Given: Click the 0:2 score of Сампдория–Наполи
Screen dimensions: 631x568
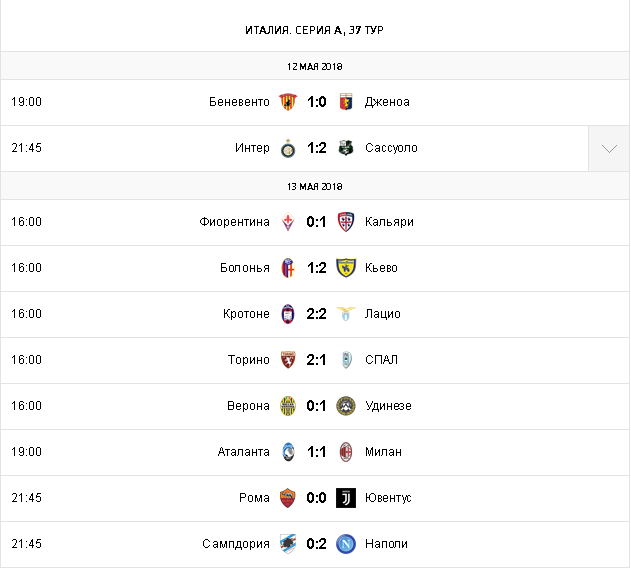Looking at the screenshot, I should click(x=317, y=544).
